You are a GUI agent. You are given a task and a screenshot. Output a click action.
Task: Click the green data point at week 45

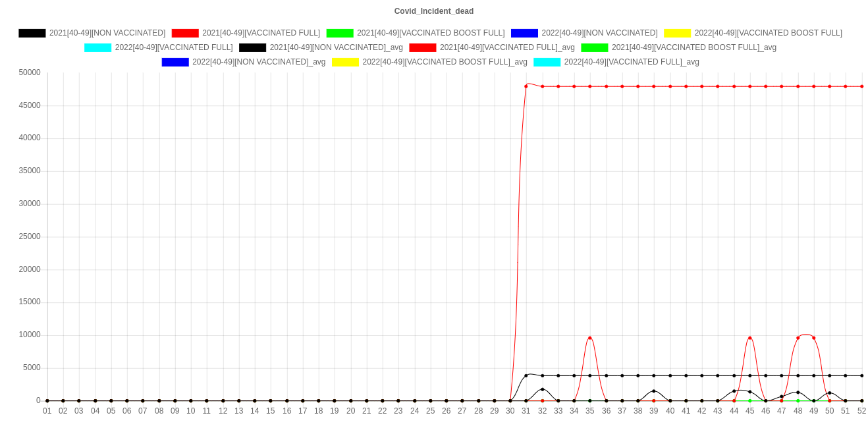749,400
